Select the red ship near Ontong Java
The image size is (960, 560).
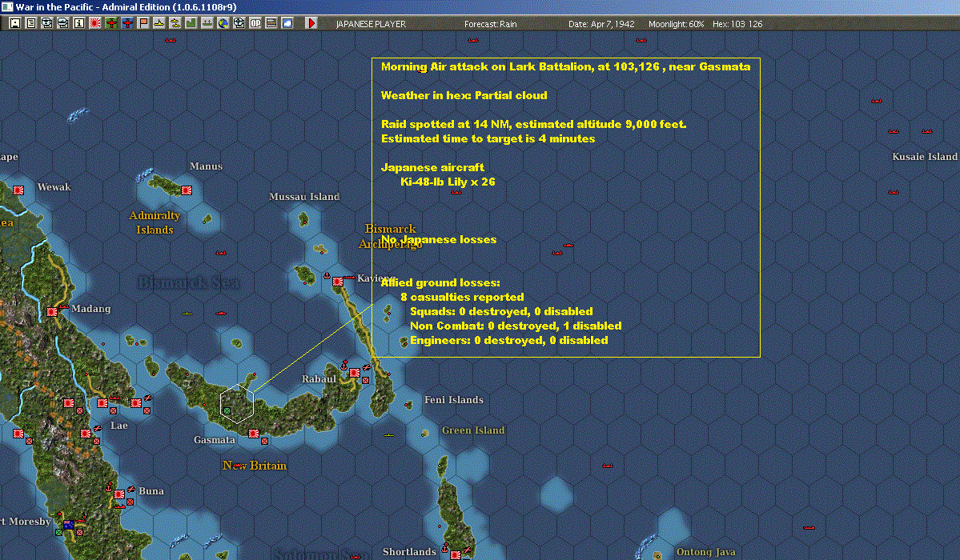pos(809,527)
